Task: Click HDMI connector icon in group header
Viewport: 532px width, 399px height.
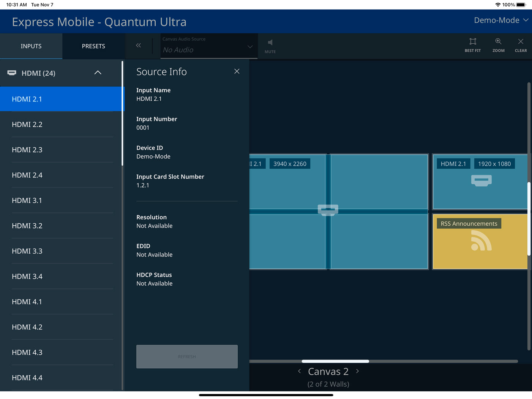Action: click(12, 73)
